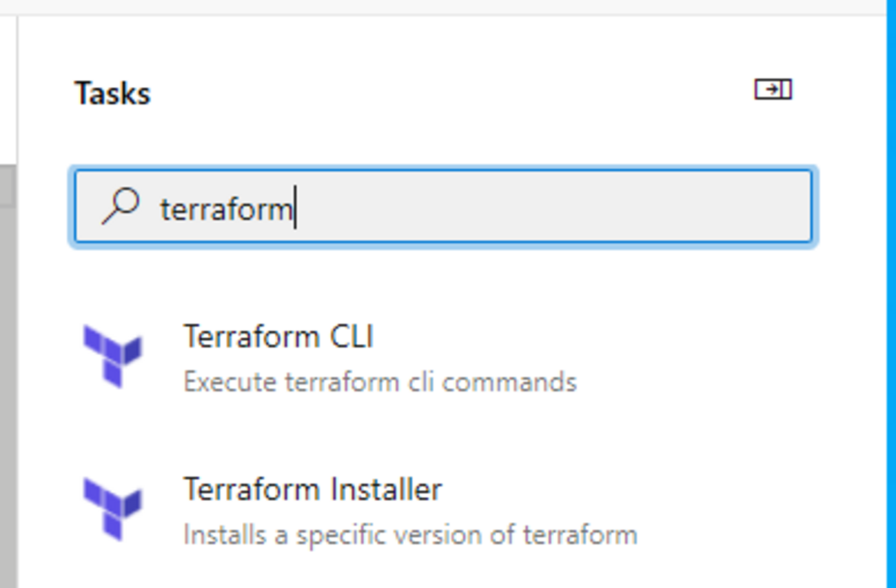Click the Terraform CLI task logo icon
The width and height of the screenshot is (896, 588).
[x=112, y=352]
